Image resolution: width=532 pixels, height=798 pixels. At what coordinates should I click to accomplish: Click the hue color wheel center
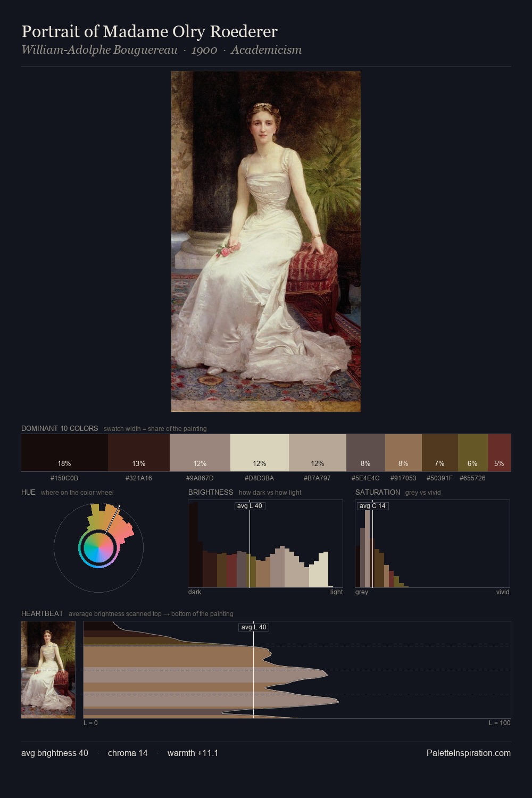[98, 547]
